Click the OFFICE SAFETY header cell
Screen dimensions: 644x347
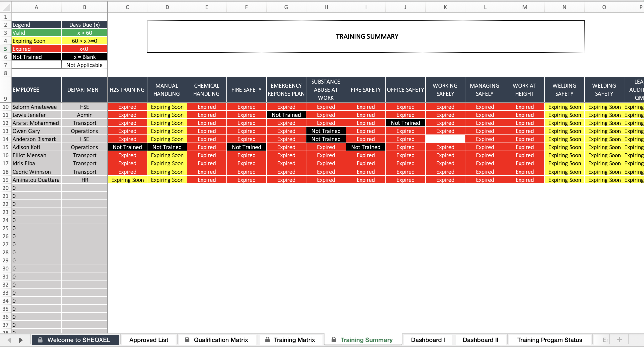click(x=406, y=90)
